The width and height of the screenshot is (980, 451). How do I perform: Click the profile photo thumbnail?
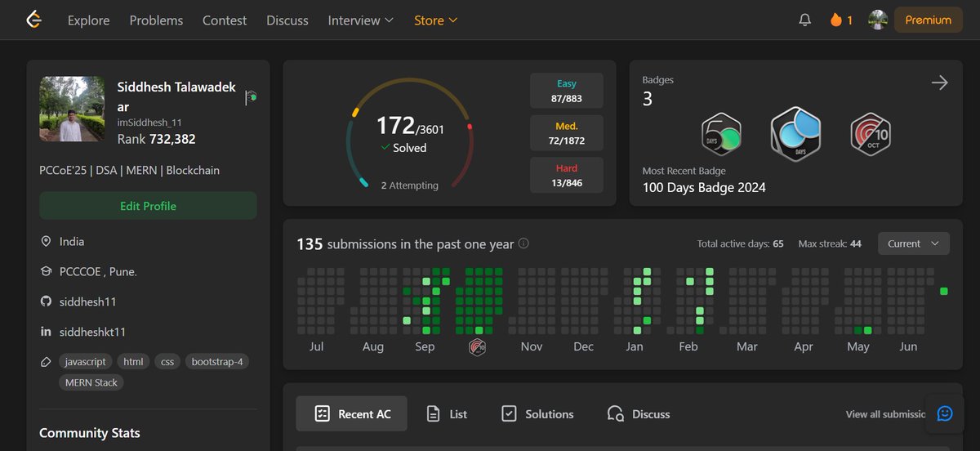point(72,109)
